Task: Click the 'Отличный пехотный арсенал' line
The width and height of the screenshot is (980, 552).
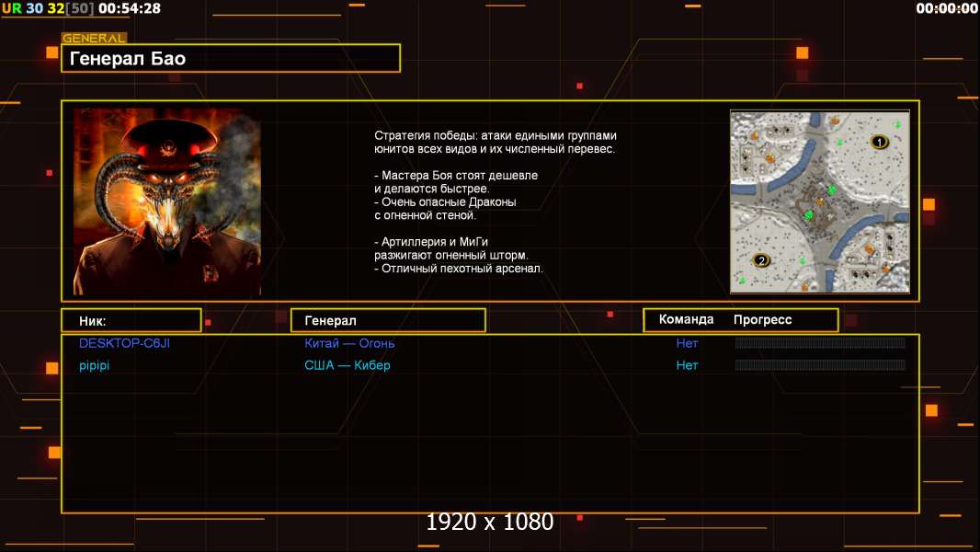Action: (459, 269)
